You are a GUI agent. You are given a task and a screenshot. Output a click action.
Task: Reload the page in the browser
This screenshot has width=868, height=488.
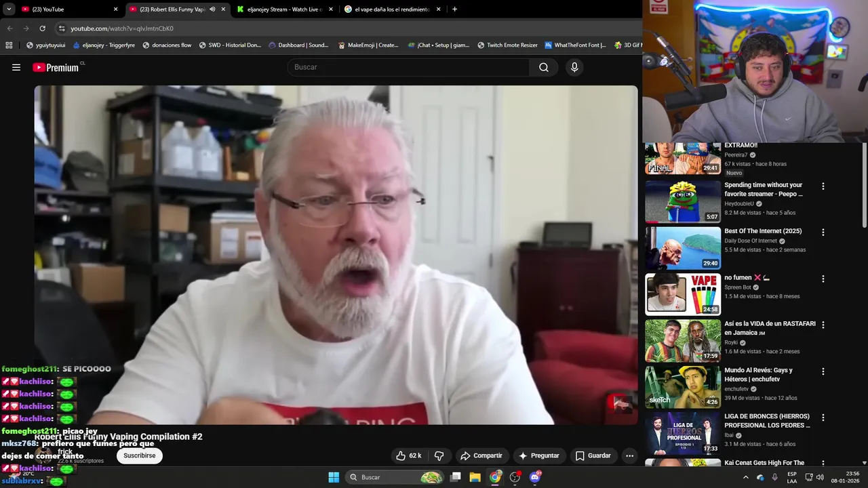[x=42, y=28]
